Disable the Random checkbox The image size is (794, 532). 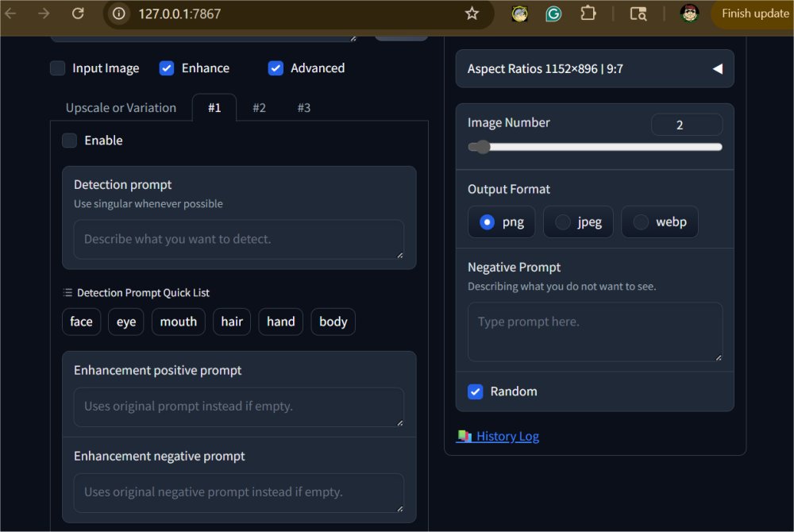(475, 391)
